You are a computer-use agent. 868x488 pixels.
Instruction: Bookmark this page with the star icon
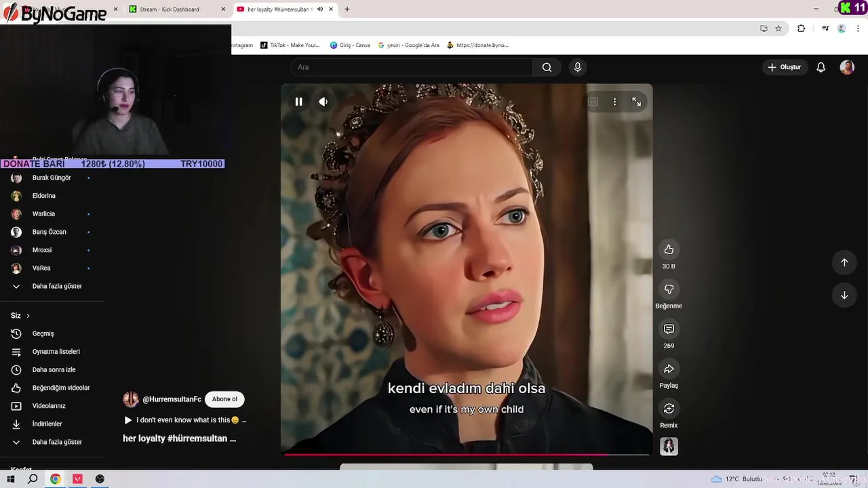click(x=778, y=28)
